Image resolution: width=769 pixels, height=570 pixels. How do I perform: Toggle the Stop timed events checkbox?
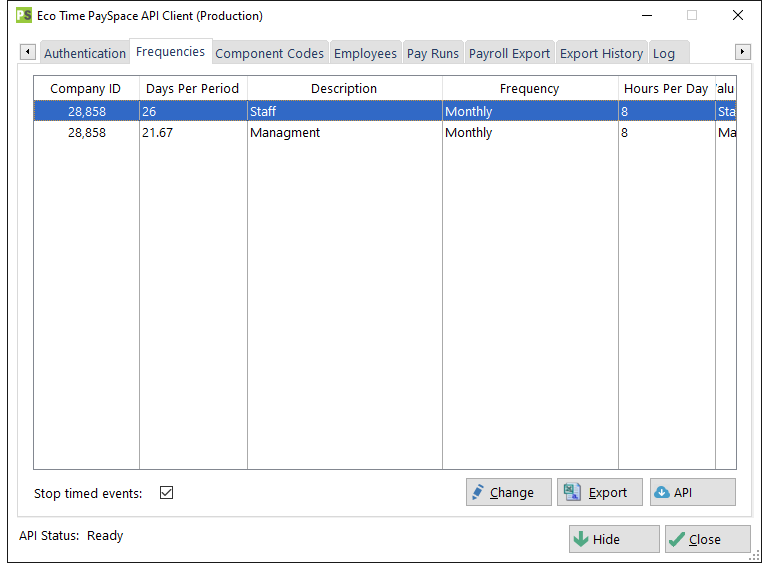coord(167,492)
